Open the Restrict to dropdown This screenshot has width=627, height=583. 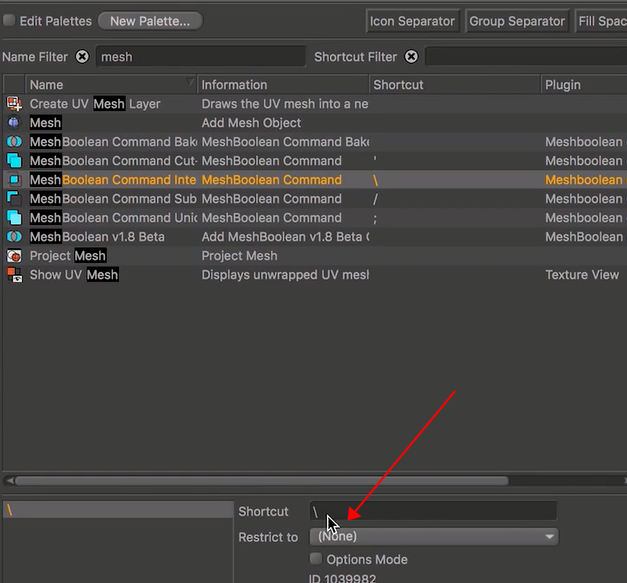pos(433,537)
